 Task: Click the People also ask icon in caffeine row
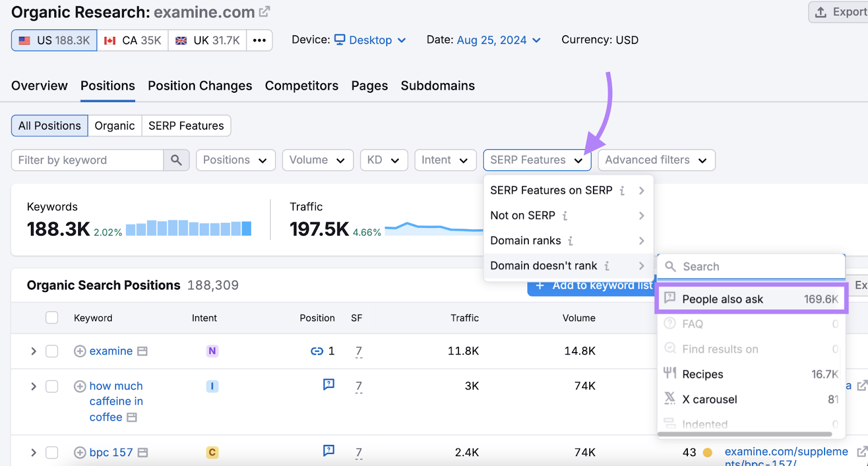(x=329, y=385)
